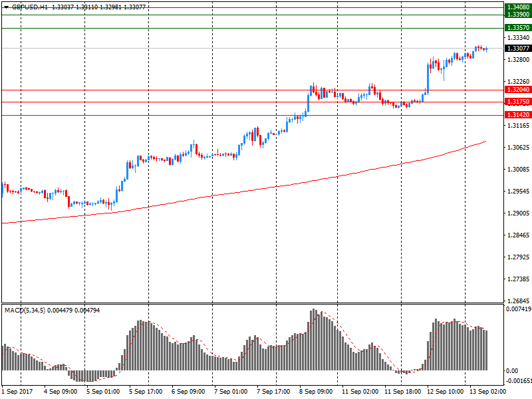Click the 1.31750 red support price label
The width and height of the screenshot is (532, 399).
(x=518, y=102)
